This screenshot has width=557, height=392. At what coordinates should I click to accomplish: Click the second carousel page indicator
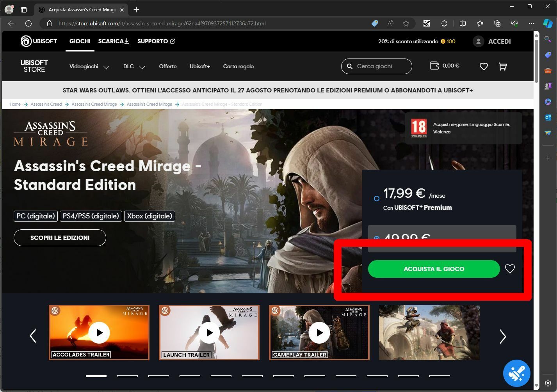tap(127, 376)
